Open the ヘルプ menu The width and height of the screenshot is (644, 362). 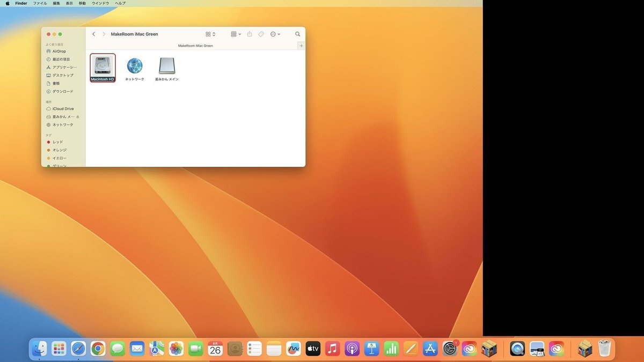pyautogui.click(x=121, y=3)
